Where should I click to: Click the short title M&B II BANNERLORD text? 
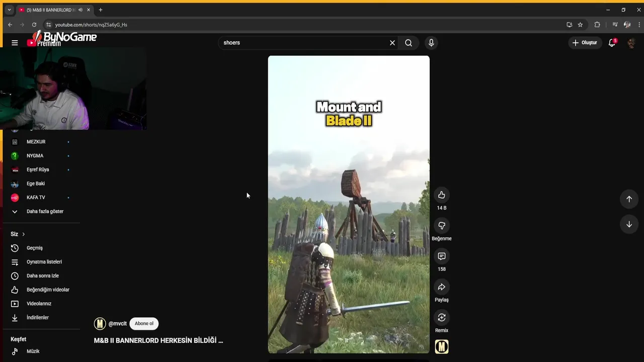pyautogui.click(x=158, y=340)
